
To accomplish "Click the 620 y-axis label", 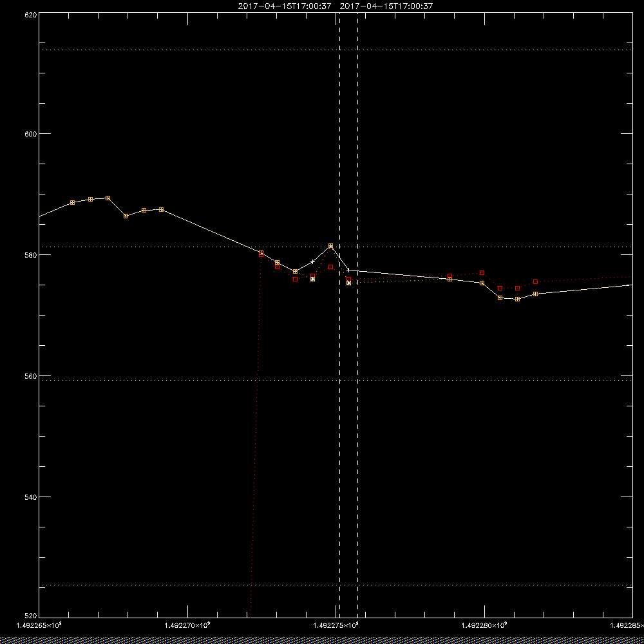I will pyautogui.click(x=32, y=14).
